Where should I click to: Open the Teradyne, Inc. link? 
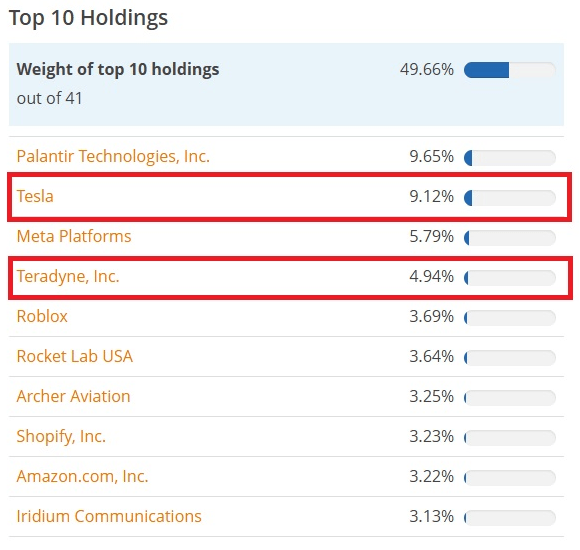pos(68,277)
